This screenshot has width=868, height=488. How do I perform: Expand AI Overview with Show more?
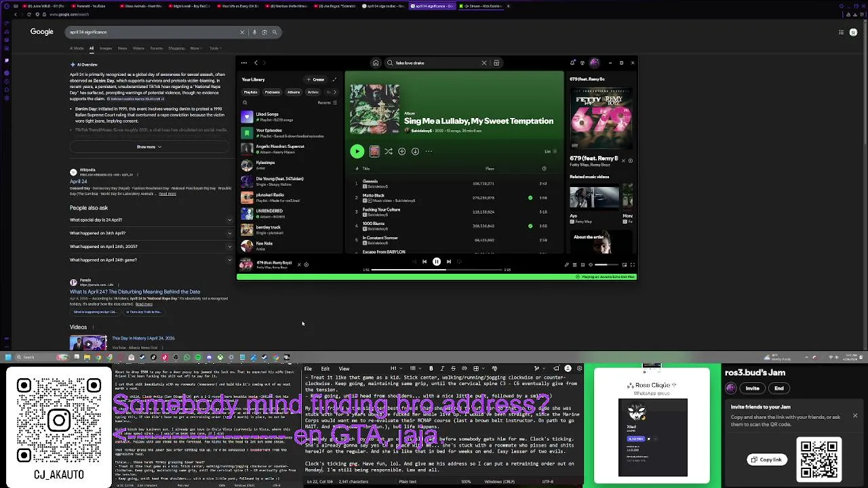coord(149,147)
